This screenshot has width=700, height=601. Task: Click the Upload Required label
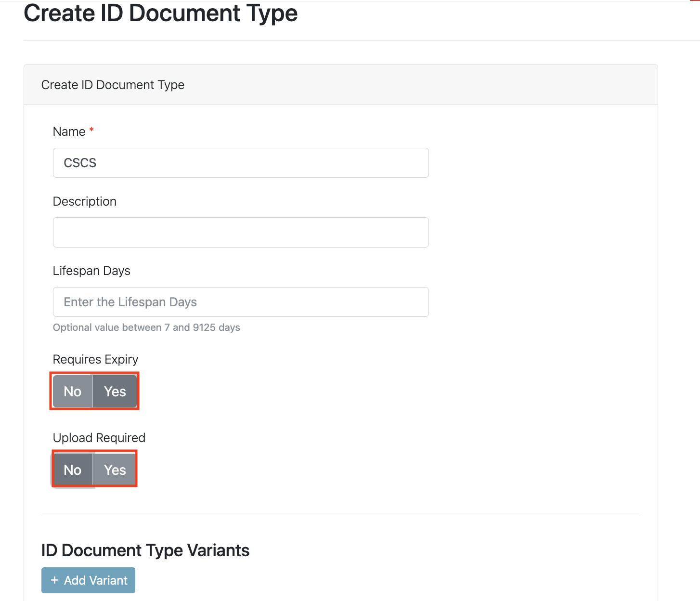click(99, 437)
